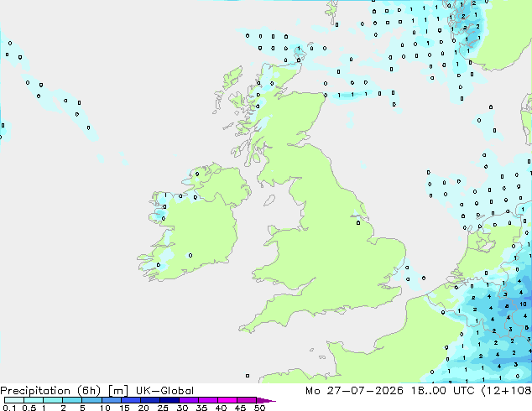Select legend swatch between 30 and 35
Viewport: 532px width, 411px height.
(189, 400)
